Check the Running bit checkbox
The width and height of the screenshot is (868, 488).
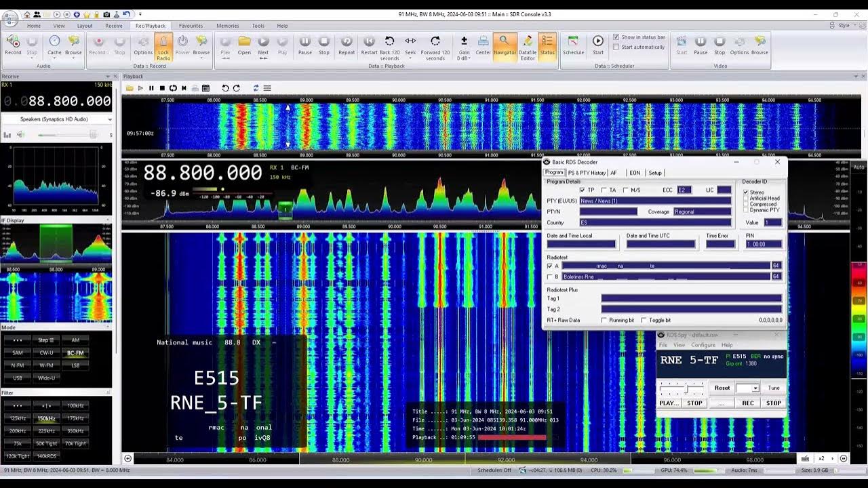coord(604,319)
